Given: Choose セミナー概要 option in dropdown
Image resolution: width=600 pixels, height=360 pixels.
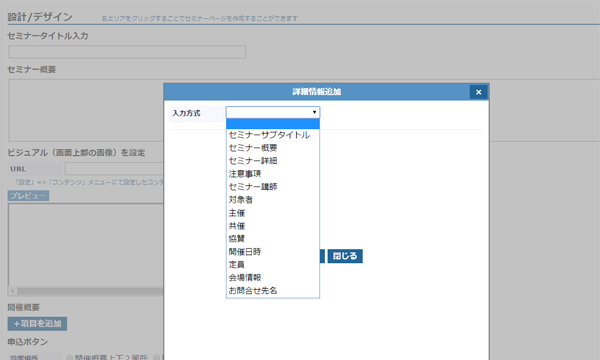Looking at the screenshot, I should (273, 148).
